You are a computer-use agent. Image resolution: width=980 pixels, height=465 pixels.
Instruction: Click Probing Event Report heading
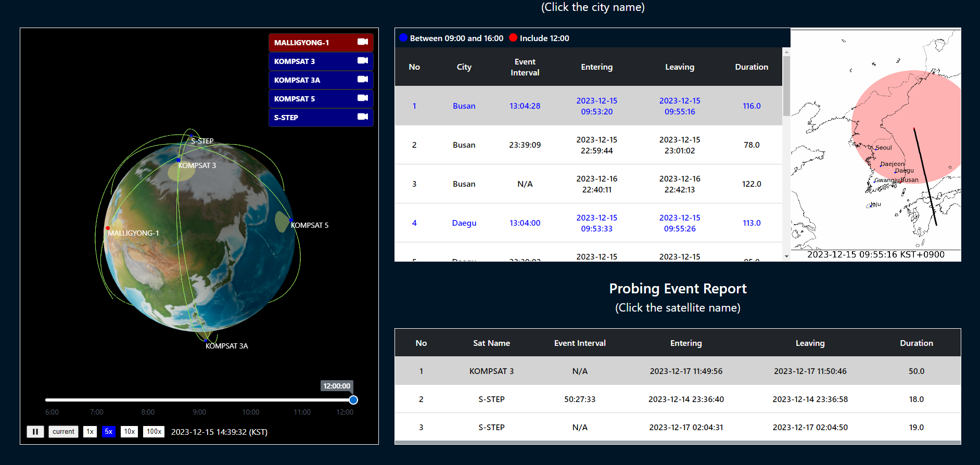(678, 289)
